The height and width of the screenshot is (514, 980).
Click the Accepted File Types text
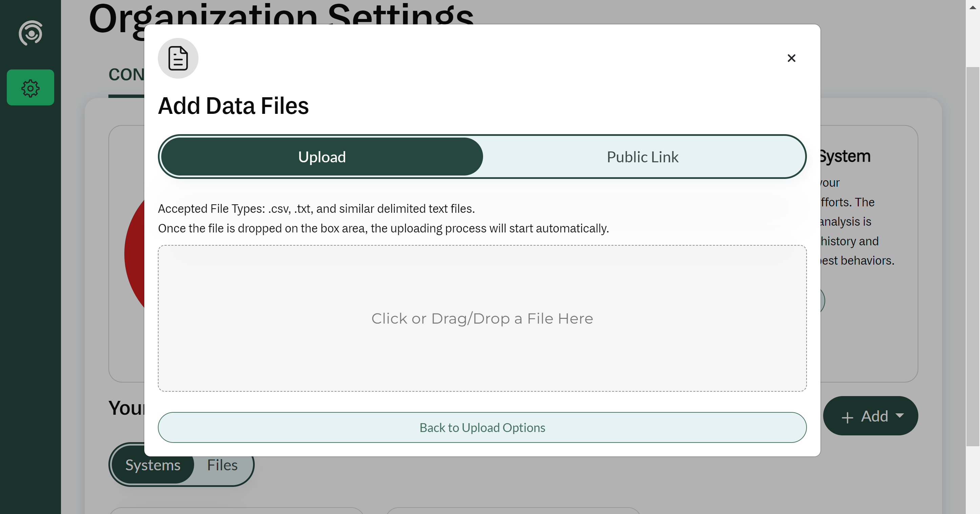tap(316, 208)
